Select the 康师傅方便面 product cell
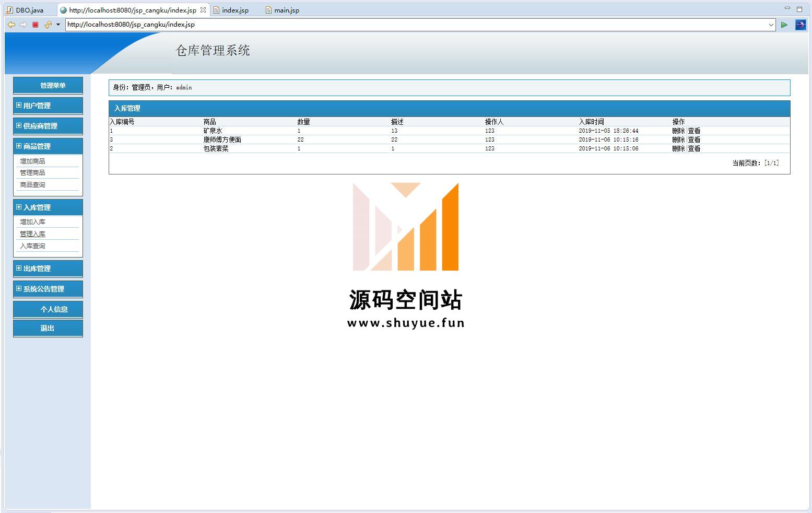Viewport: 812px width, 513px height. tap(222, 140)
